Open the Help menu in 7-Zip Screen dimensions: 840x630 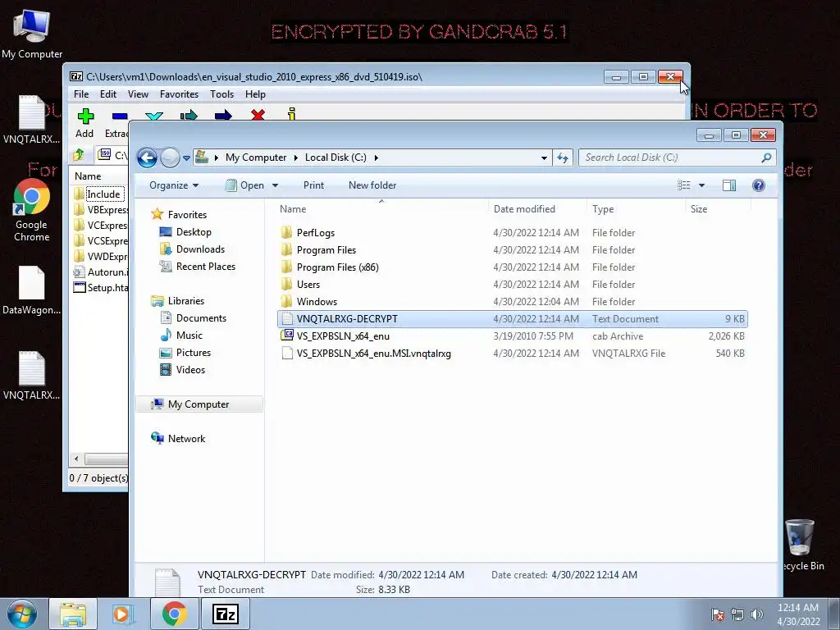tap(256, 94)
